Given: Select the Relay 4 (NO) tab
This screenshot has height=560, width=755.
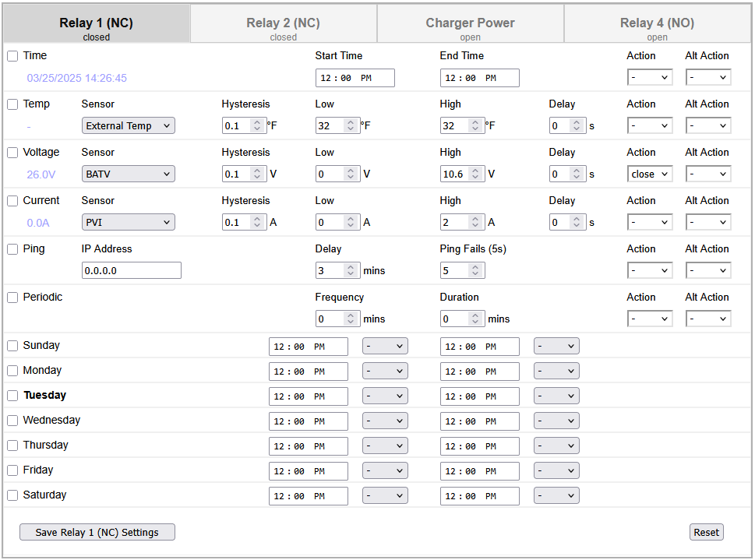Looking at the screenshot, I should pyautogui.click(x=657, y=23).
